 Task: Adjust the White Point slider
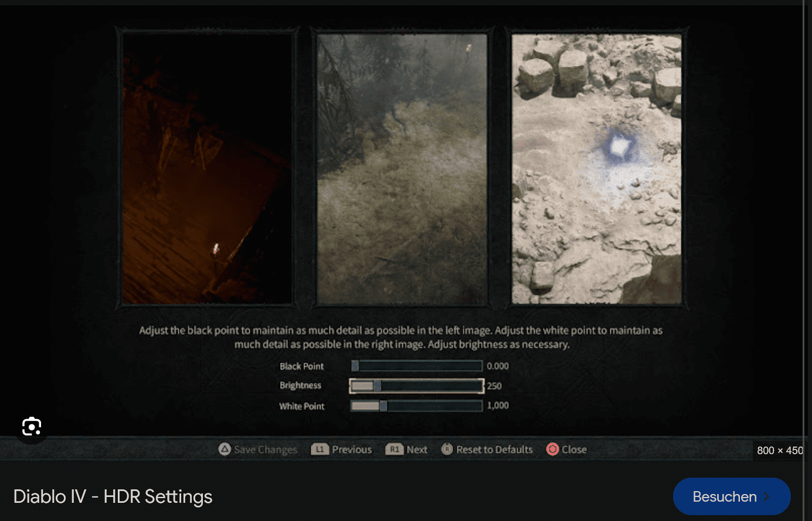tap(417, 406)
